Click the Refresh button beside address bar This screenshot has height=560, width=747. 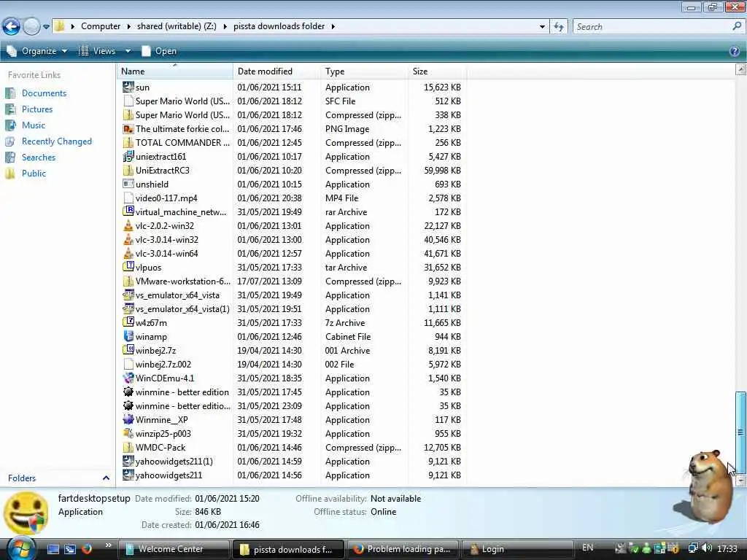pyautogui.click(x=558, y=27)
